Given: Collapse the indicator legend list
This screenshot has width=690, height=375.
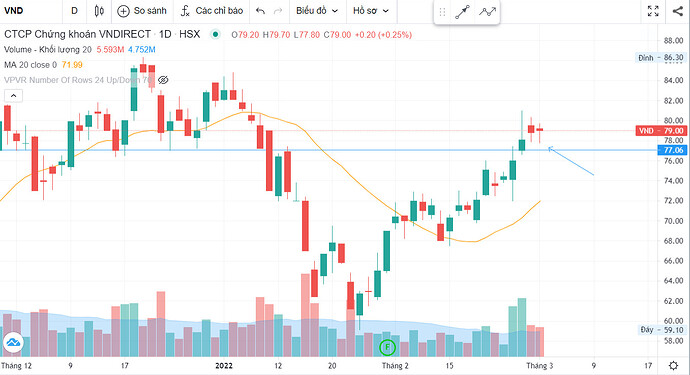Looking at the screenshot, I should point(13,96).
